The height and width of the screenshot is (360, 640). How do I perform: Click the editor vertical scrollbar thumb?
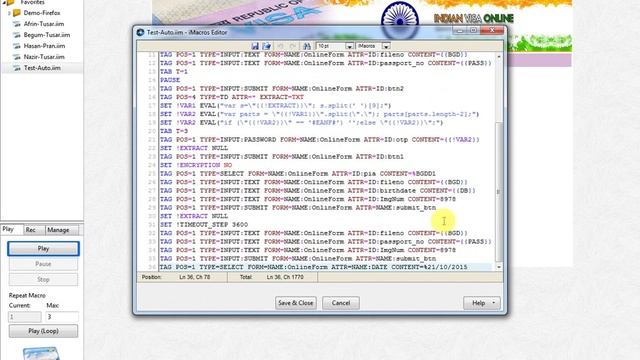[499, 192]
